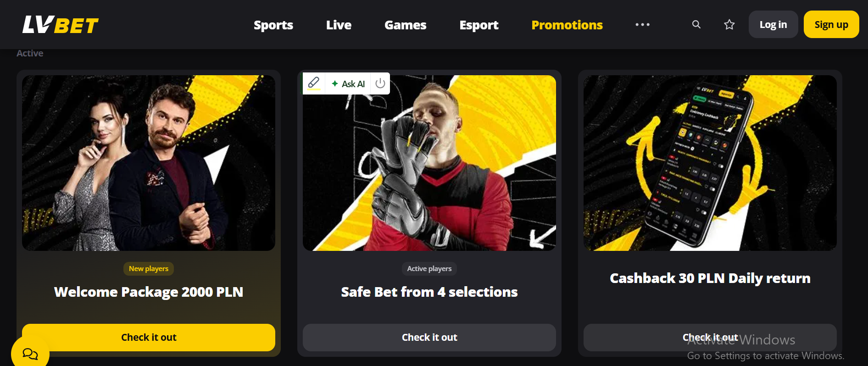This screenshot has width=868, height=366.
Task: Check out the Welcome Package offer
Action: (149, 338)
